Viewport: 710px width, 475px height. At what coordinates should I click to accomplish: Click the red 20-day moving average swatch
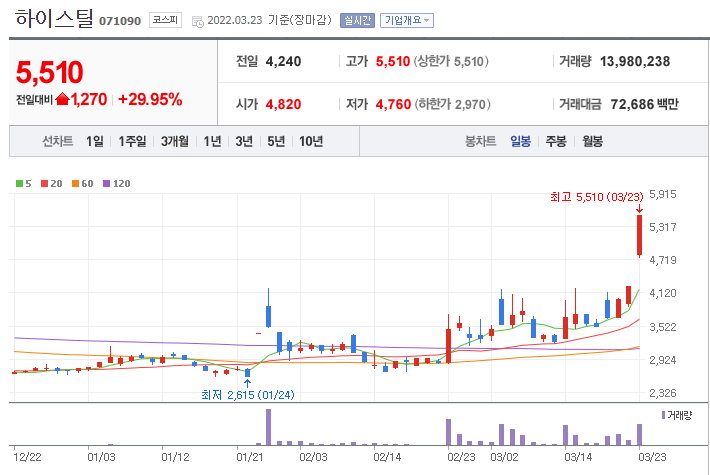(x=44, y=183)
